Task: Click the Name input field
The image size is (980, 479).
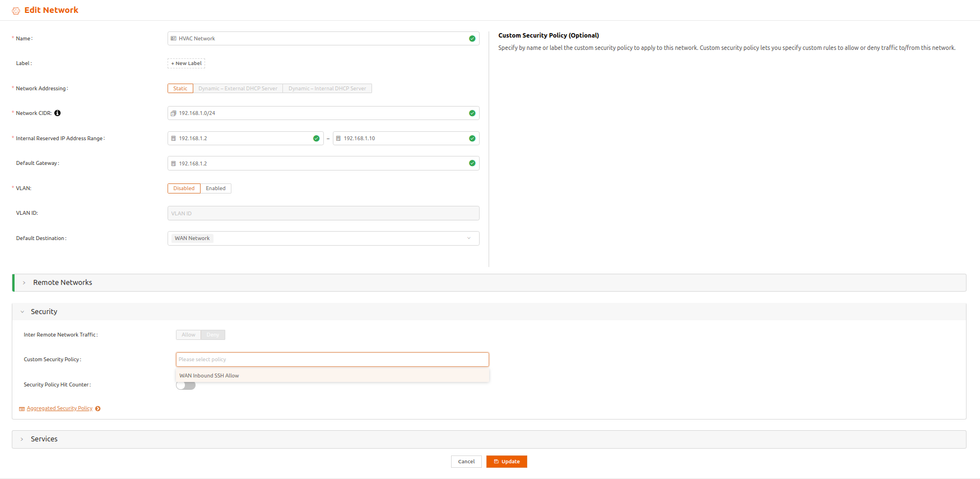Action: [323, 39]
